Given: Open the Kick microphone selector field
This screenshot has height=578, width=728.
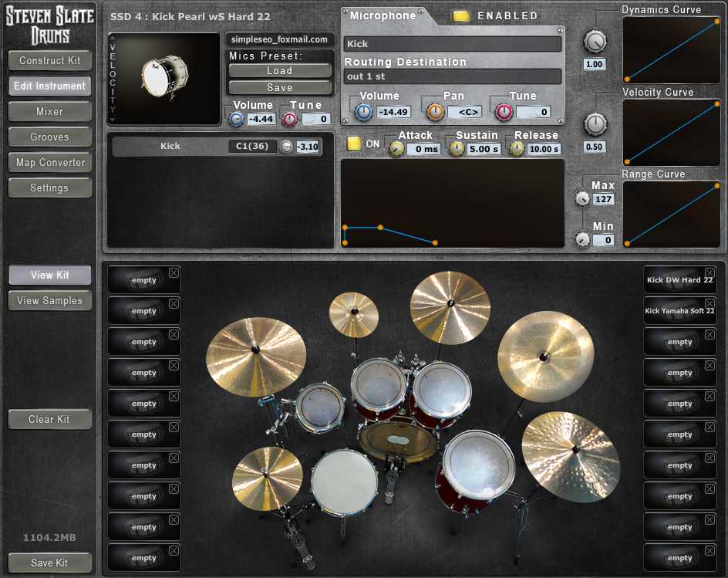Looking at the screenshot, I should (x=452, y=44).
